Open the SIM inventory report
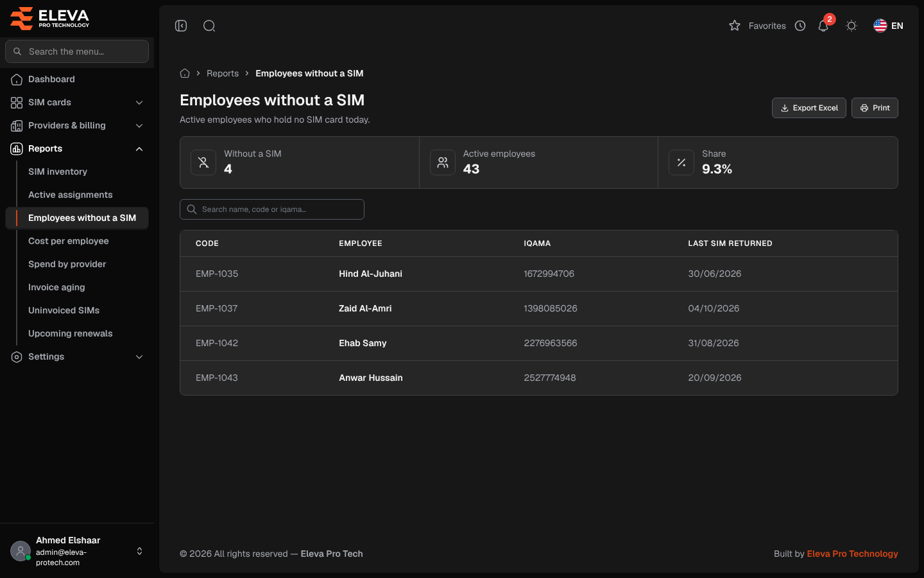The height and width of the screenshot is (578, 924). click(58, 171)
